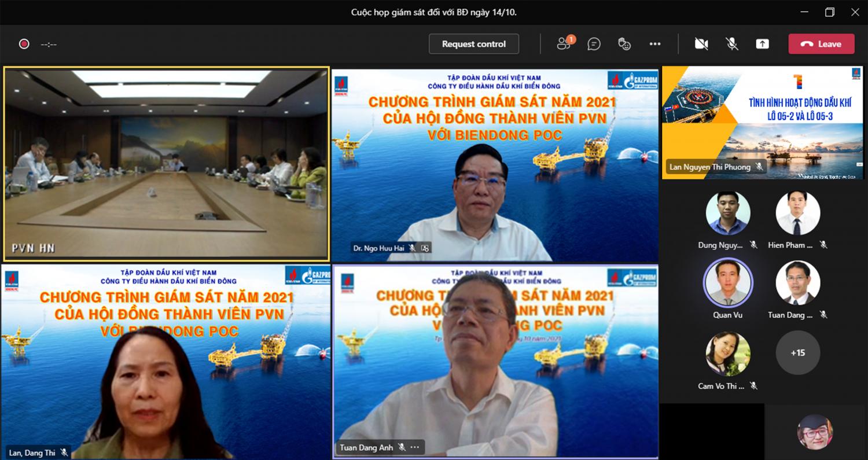Image resolution: width=868 pixels, height=460 pixels.
Task: Click muted mic icon beside Dr. Ngo Huu Hai
Action: pos(412,248)
